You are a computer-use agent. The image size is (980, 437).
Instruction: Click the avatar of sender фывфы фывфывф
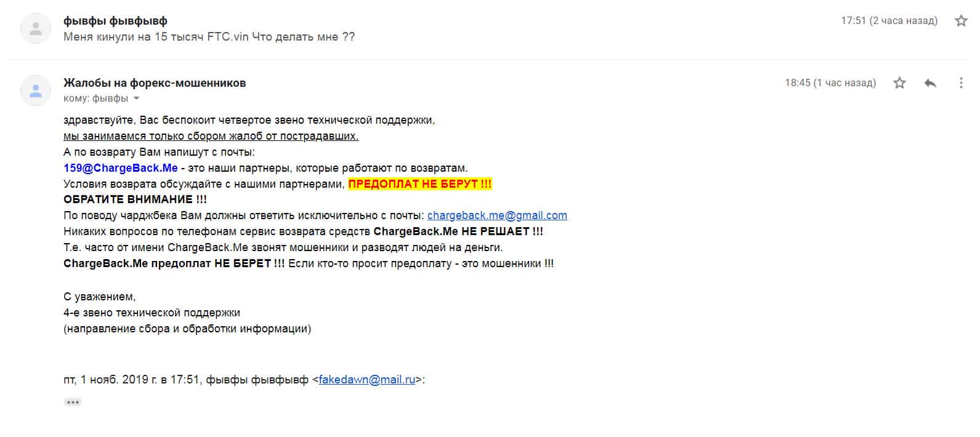[36, 28]
